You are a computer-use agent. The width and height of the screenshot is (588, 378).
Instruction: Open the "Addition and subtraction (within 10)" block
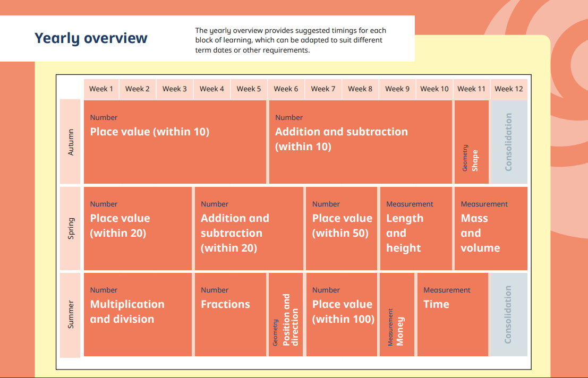click(360, 142)
